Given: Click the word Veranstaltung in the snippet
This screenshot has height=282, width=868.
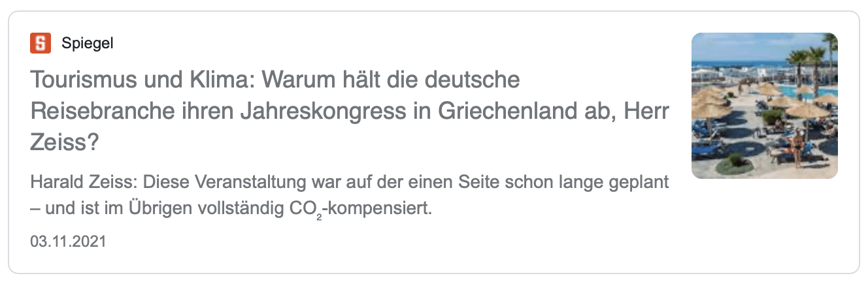Looking at the screenshot, I should tap(246, 181).
